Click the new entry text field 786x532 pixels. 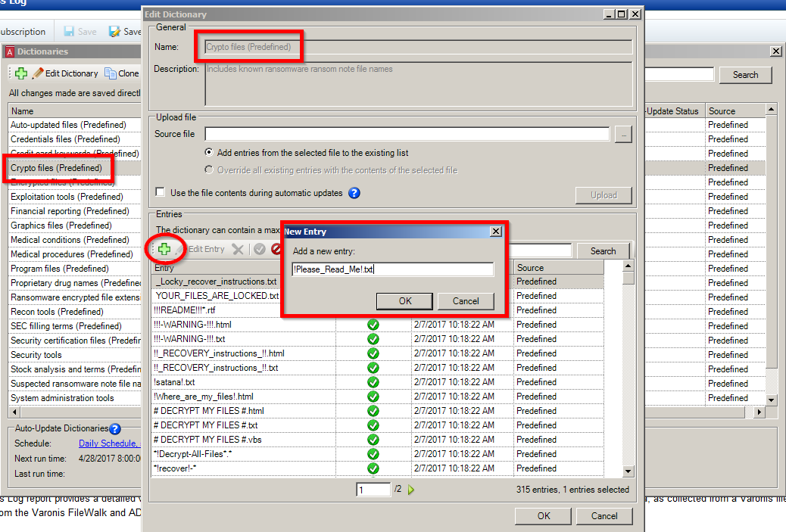click(x=392, y=269)
